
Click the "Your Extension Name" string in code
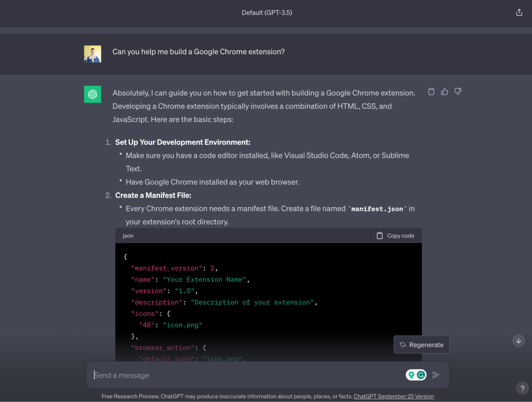tap(204, 280)
